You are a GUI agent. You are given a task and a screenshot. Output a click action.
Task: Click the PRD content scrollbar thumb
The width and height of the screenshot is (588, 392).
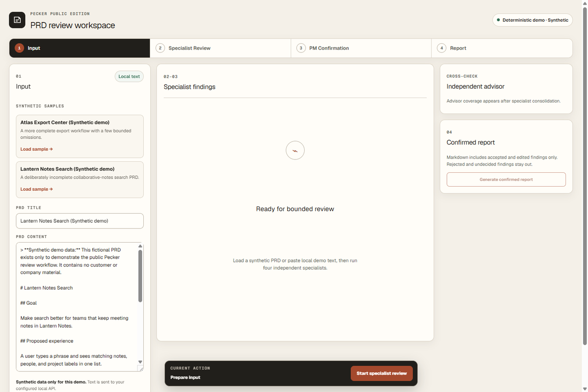click(140, 276)
